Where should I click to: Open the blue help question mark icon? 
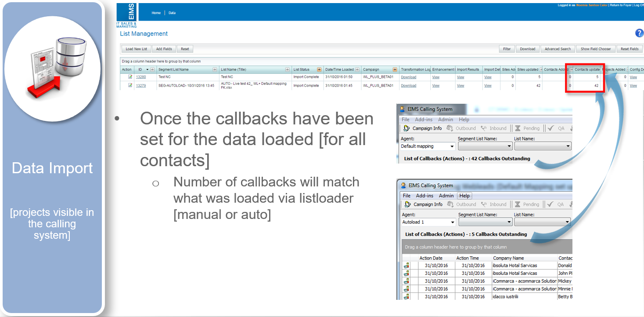point(639,33)
